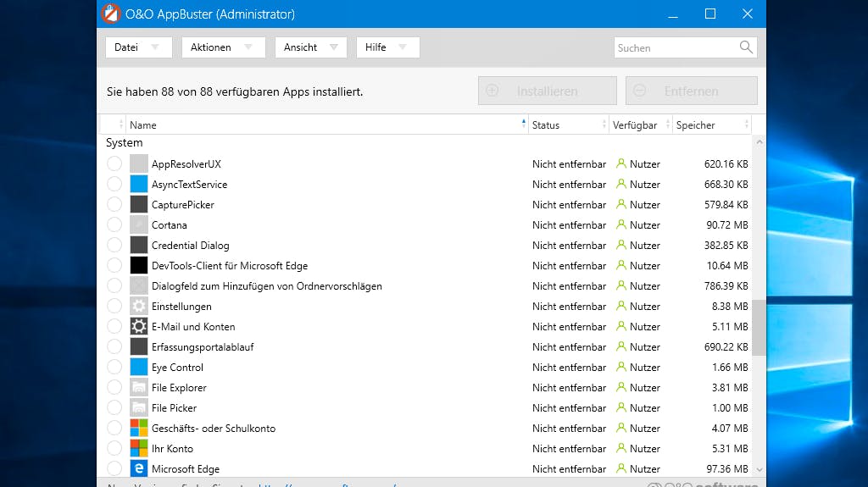Click the CapturePicker app icon

coord(139,205)
